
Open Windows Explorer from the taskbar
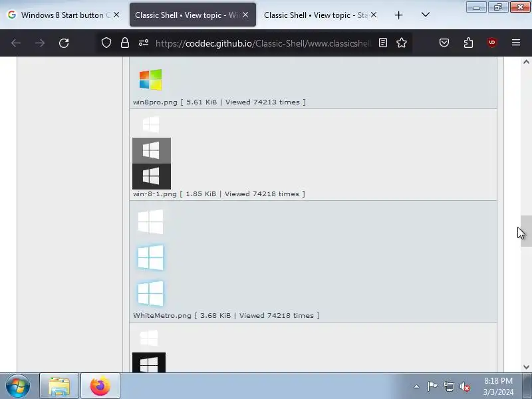pyautogui.click(x=59, y=386)
